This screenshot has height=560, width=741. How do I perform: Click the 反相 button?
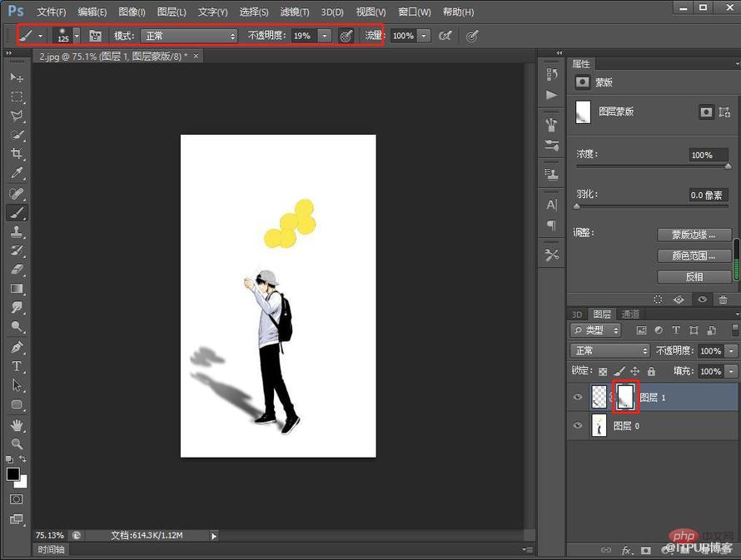pos(694,277)
